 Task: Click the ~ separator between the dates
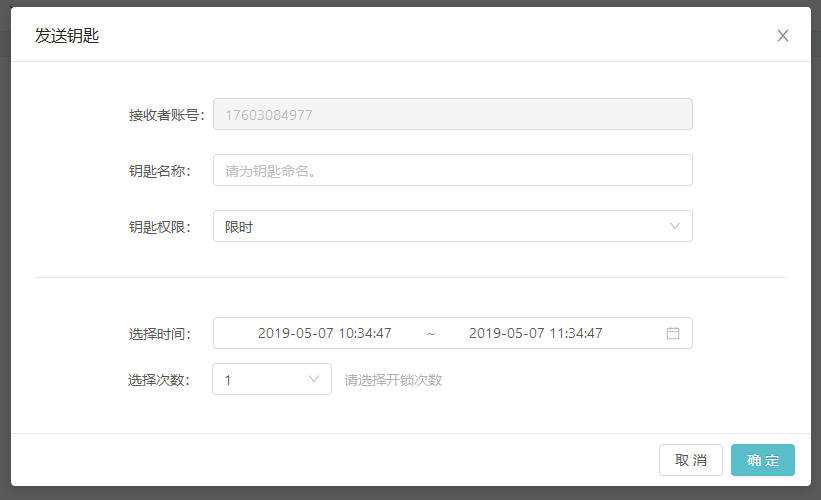pos(431,333)
